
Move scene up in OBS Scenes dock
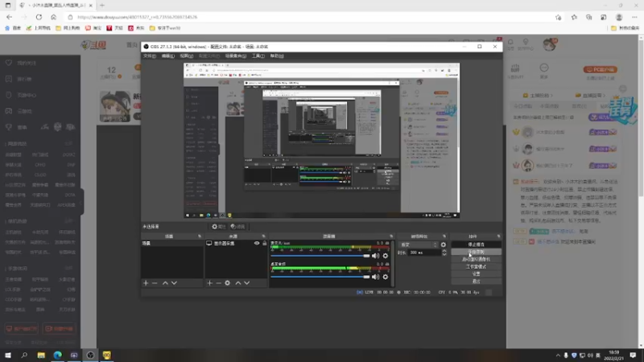pos(165,283)
